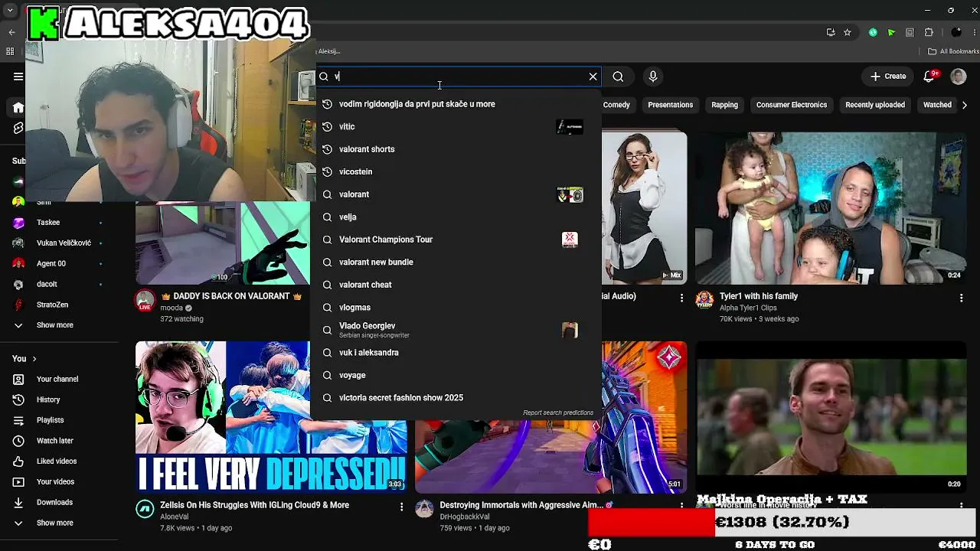
Task: Go to YouTube Home via sidebar icon
Action: (x=18, y=108)
